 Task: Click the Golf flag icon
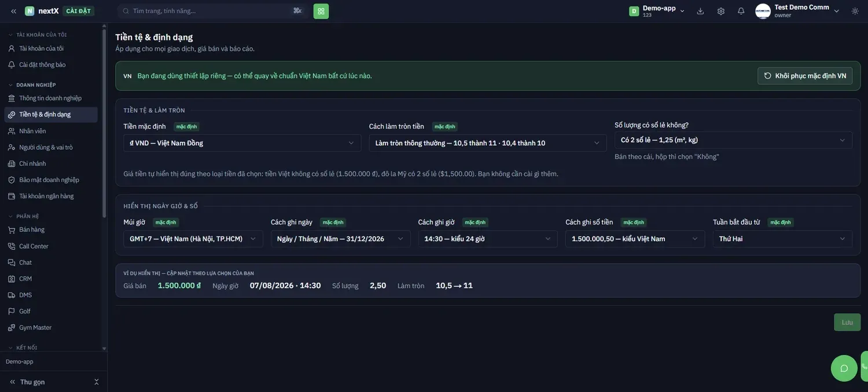pyautogui.click(x=12, y=311)
